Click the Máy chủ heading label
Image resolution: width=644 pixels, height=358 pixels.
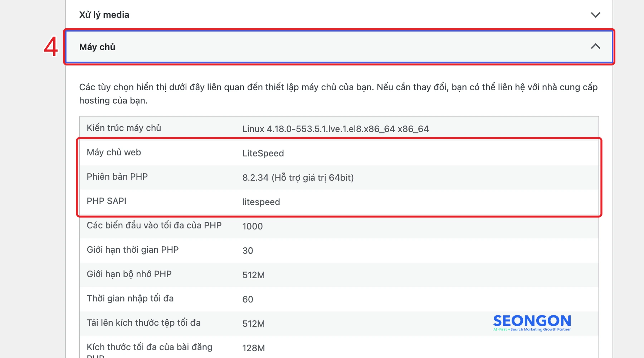(97, 47)
